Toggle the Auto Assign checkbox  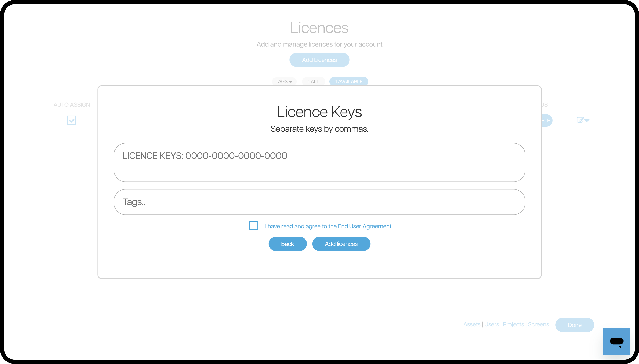point(72,120)
